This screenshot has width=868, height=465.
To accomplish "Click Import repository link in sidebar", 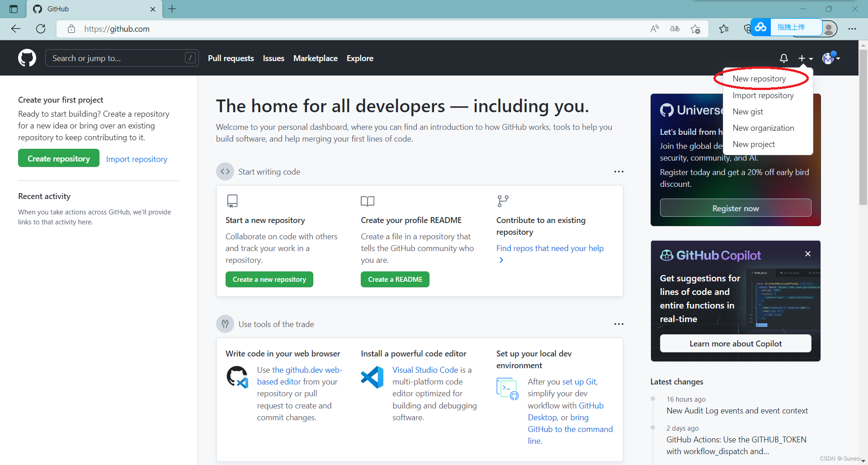I will click(137, 159).
